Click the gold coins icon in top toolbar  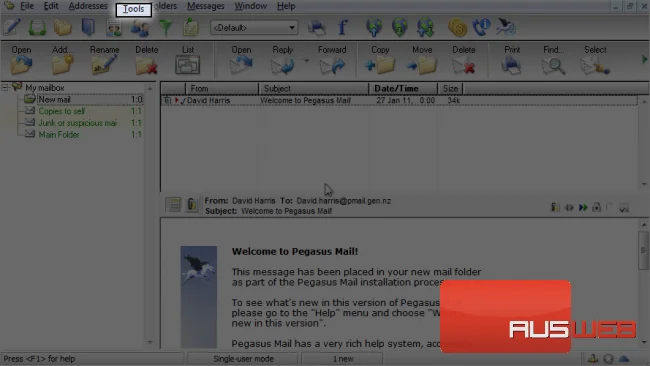coord(457,28)
